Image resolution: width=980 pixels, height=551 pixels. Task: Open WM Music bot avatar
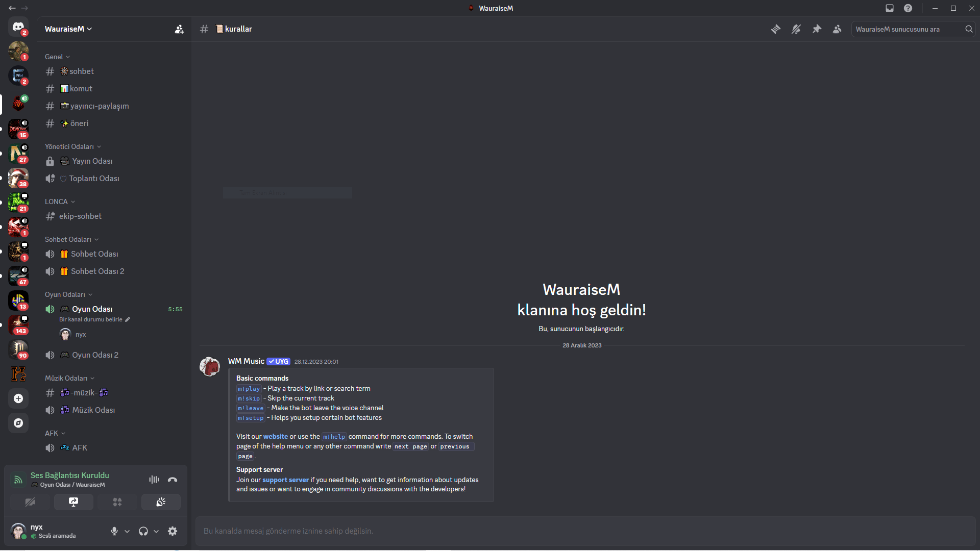coord(210,367)
